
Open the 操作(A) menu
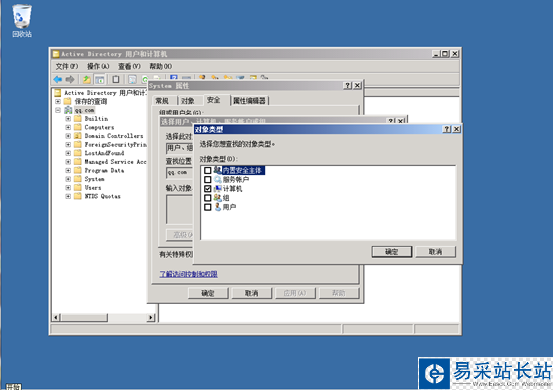click(98, 66)
